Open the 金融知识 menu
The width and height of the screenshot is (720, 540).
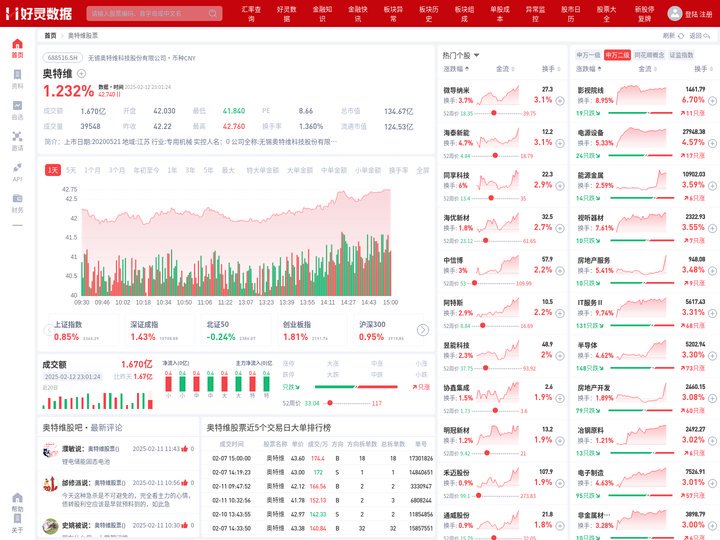tap(322, 14)
